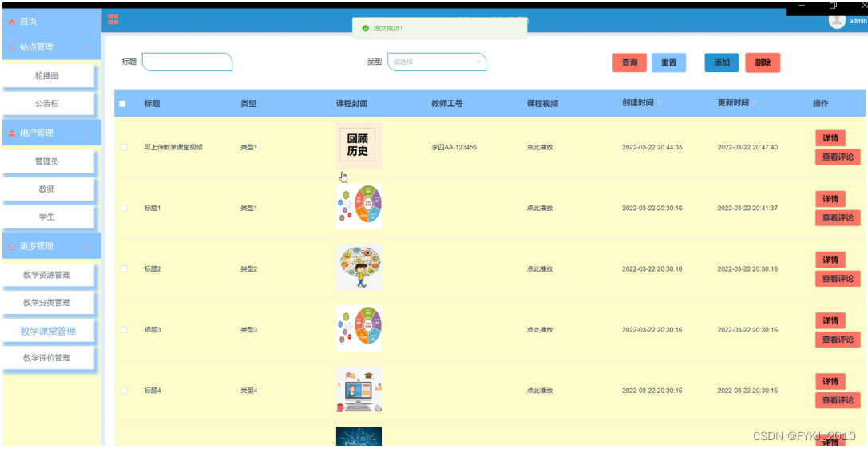Screen dimensions: 868x449
Task: Check the row 标题2 checkbox
Action: [124, 269]
